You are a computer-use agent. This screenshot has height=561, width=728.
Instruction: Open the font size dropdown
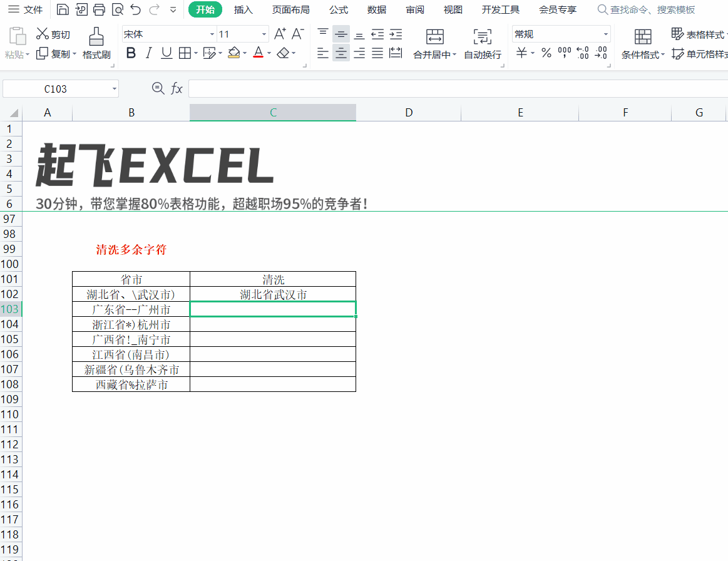pos(264,34)
